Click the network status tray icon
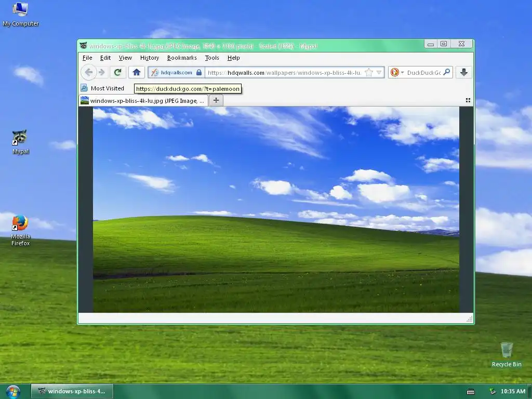This screenshot has height=399, width=532. click(493, 392)
